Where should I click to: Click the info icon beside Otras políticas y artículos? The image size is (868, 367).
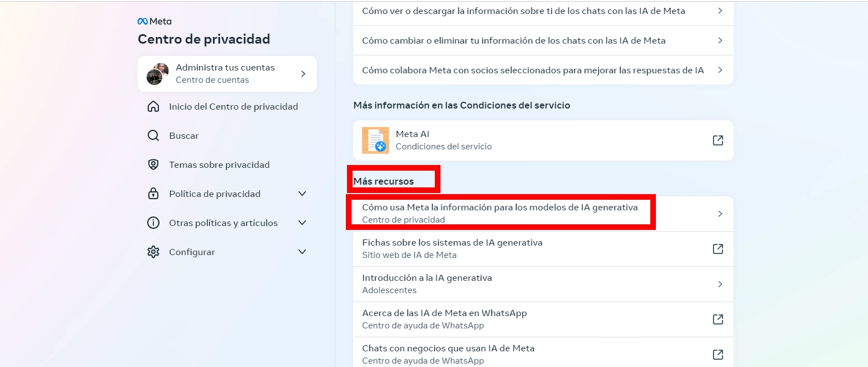tap(153, 223)
